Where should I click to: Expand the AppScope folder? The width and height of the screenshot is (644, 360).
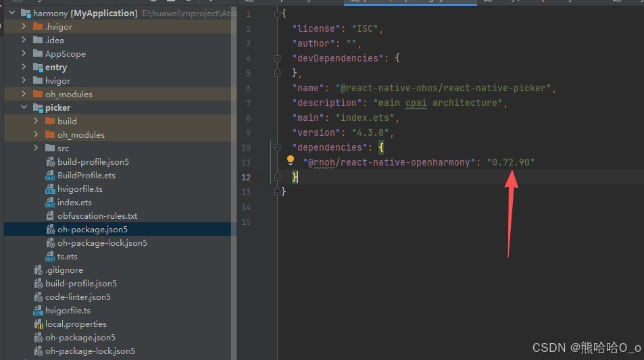24,53
